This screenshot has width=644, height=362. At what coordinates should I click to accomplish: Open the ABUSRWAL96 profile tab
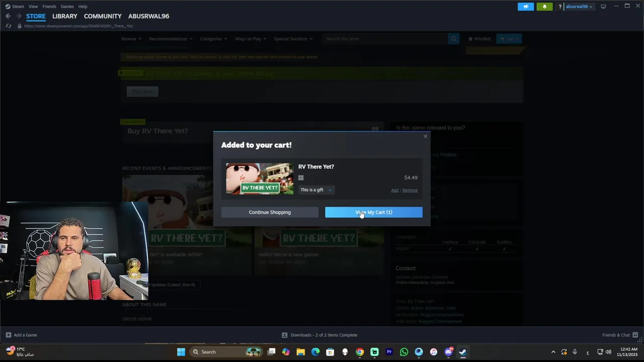pos(148,16)
